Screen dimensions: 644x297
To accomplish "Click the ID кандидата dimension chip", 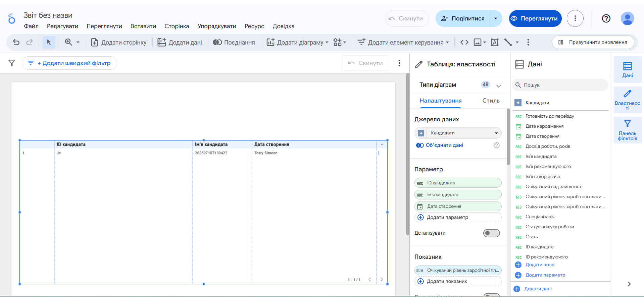I will pos(458,183).
